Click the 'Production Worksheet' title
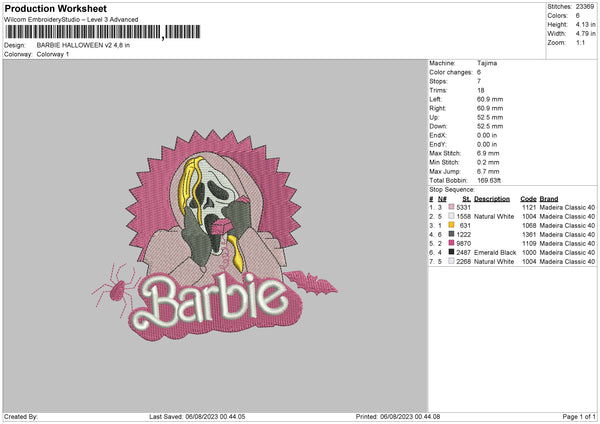600x424 pixels. [x=55, y=8]
